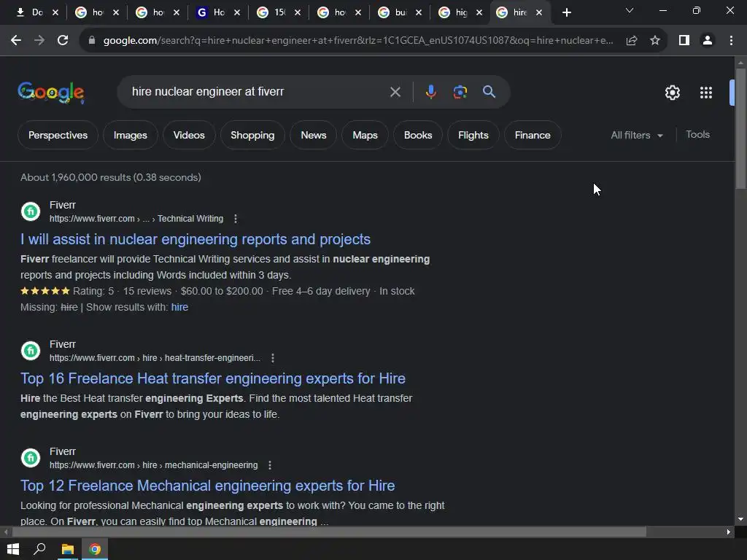The height and width of the screenshot is (560, 747).
Task: Close the active 'hire' tab
Action: pos(539,13)
